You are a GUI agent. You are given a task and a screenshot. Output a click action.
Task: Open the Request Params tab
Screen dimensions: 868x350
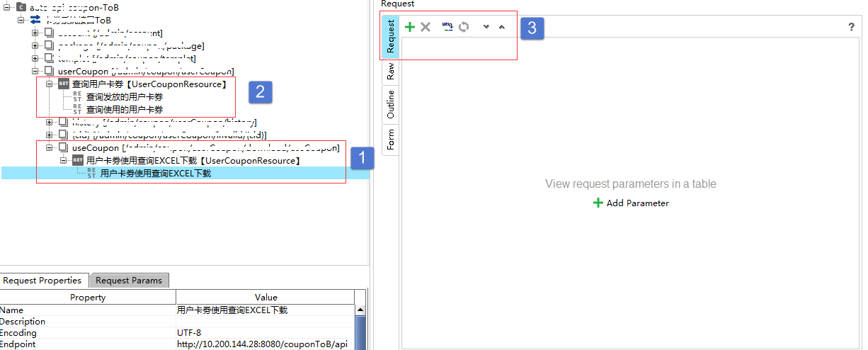tap(129, 281)
